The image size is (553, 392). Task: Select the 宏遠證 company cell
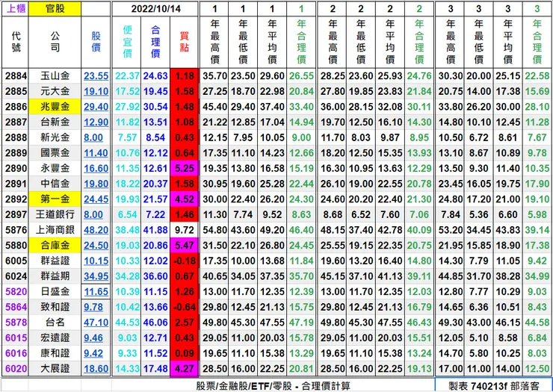(55, 338)
